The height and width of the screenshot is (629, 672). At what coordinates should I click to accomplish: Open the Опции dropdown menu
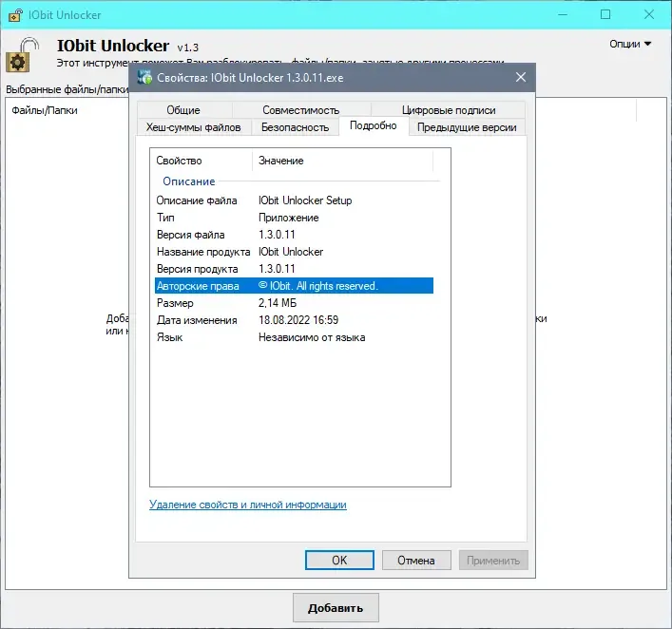[630, 44]
